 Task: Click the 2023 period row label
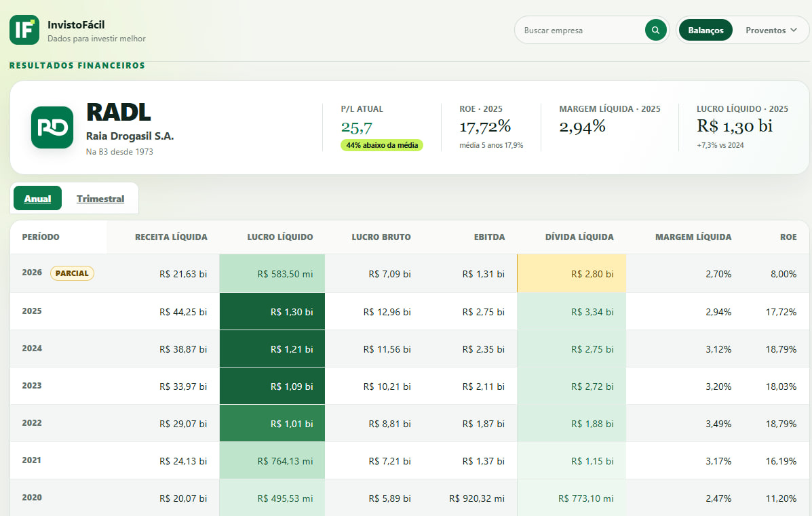pos(32,386)
